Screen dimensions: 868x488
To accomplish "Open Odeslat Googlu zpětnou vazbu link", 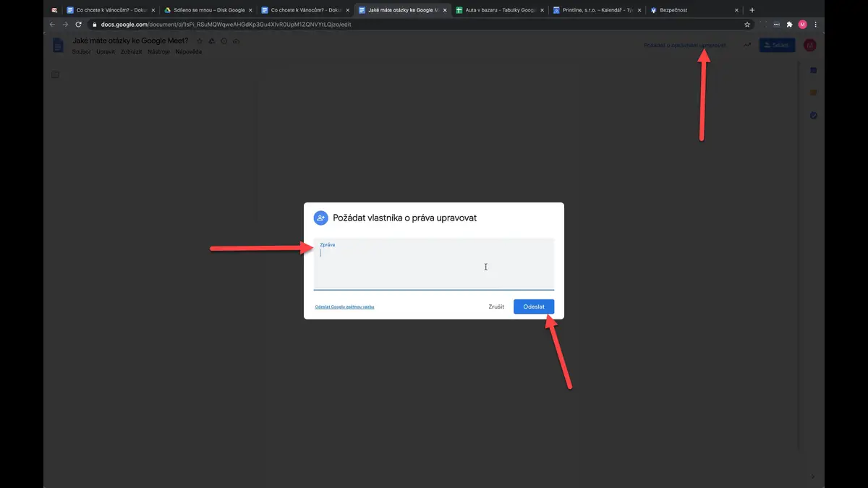I will (345, 307).
